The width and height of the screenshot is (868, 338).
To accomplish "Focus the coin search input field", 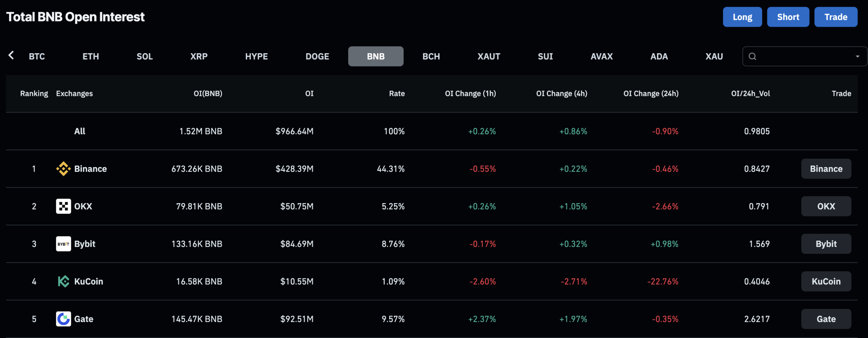I will tap(804, 56).
